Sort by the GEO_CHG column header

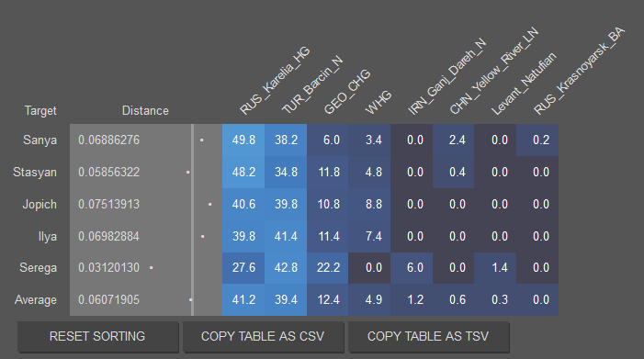pos(347,92)
